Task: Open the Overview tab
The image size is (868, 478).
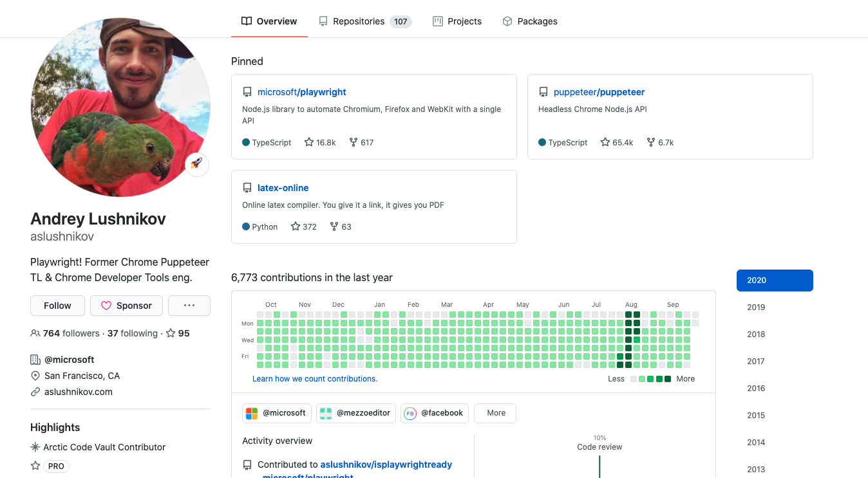Action: [269, 21]
